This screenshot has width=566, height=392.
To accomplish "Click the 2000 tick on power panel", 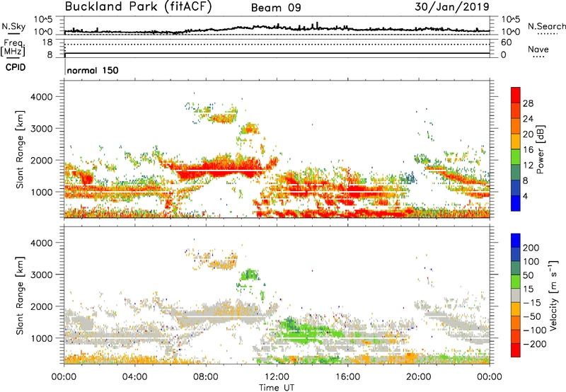I will [42, 160].
